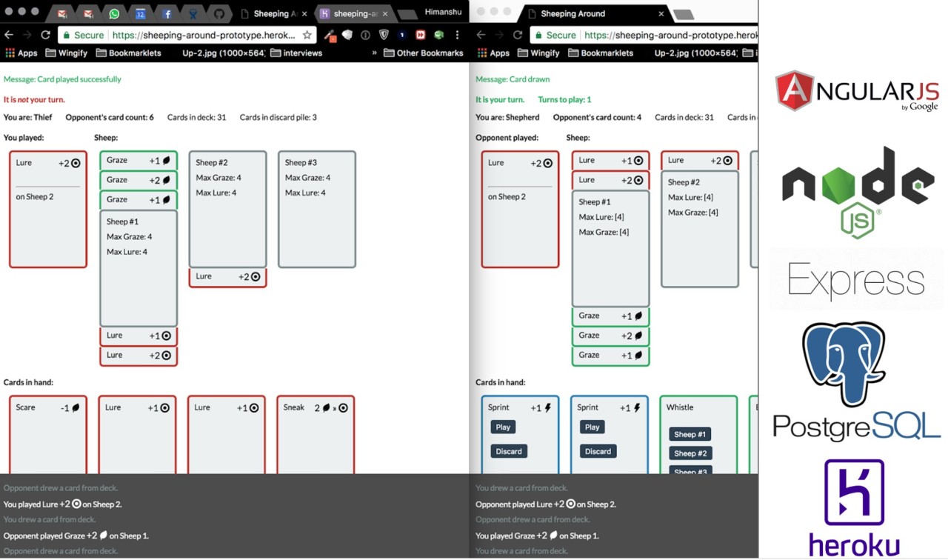948x560 pixels.
Task: Choose Sheep #1 on the Whistle card
Action: click(690, 434)
